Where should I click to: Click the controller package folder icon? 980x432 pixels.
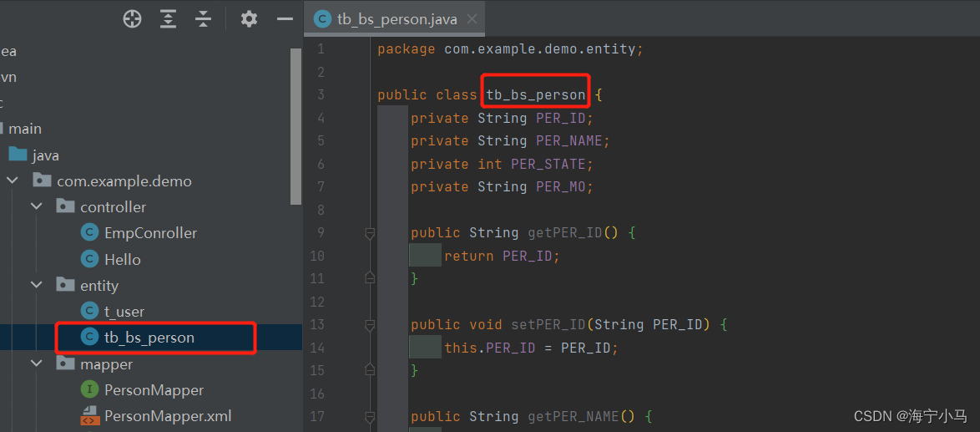(66, 206)
